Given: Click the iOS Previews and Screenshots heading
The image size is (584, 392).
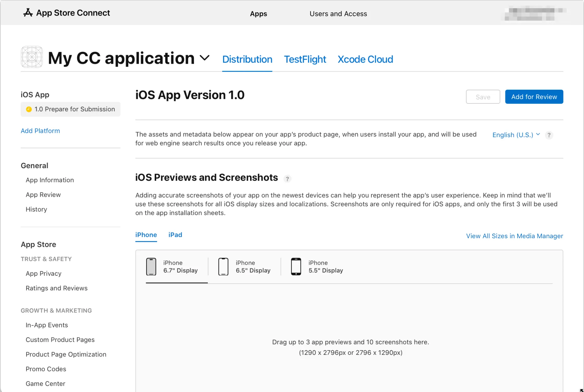Looking at the screenshot, I should pos(207,178).
